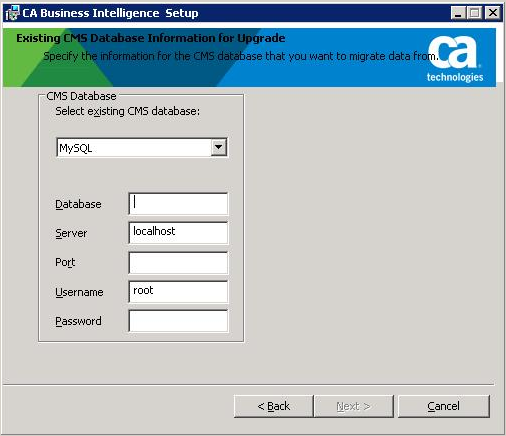Image resolution: width=506 pixels, height=436 pixels.
Task: Go back with the Back button
Action: tap(274, 406)
